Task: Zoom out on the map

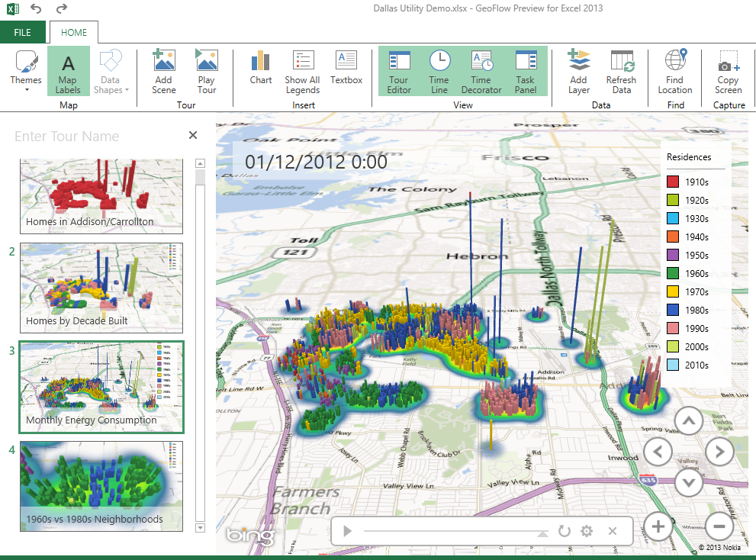Action: pos(719,526)
